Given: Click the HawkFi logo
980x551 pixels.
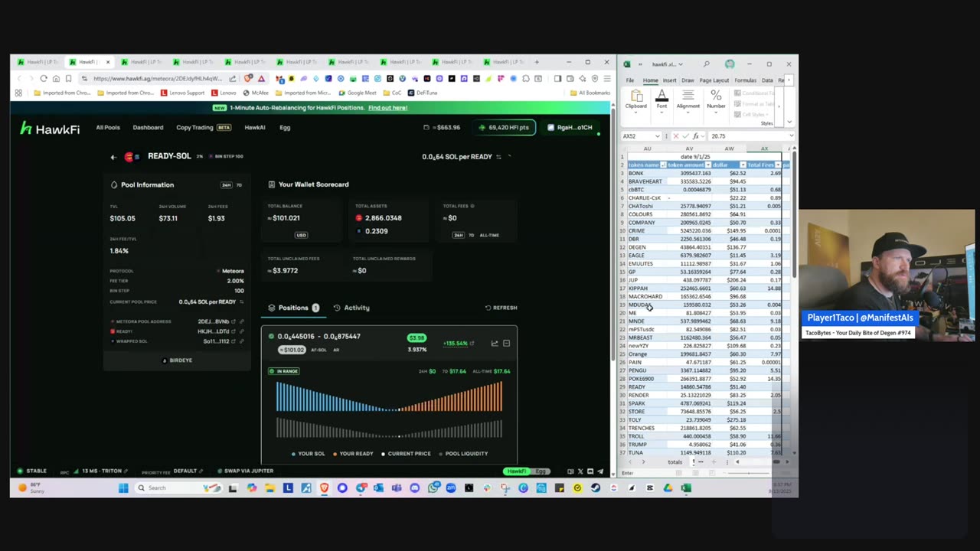Looking at the screenshot, I should point(50,129).
